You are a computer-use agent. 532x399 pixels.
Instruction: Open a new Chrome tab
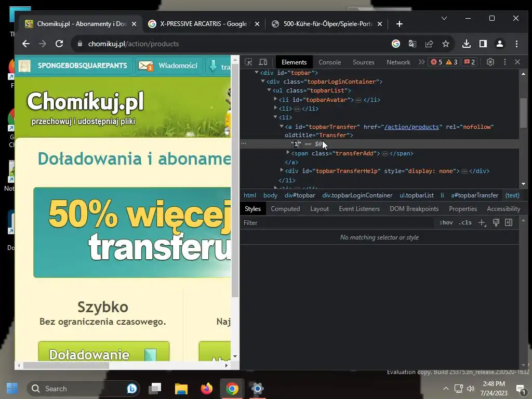pos(400,24)
